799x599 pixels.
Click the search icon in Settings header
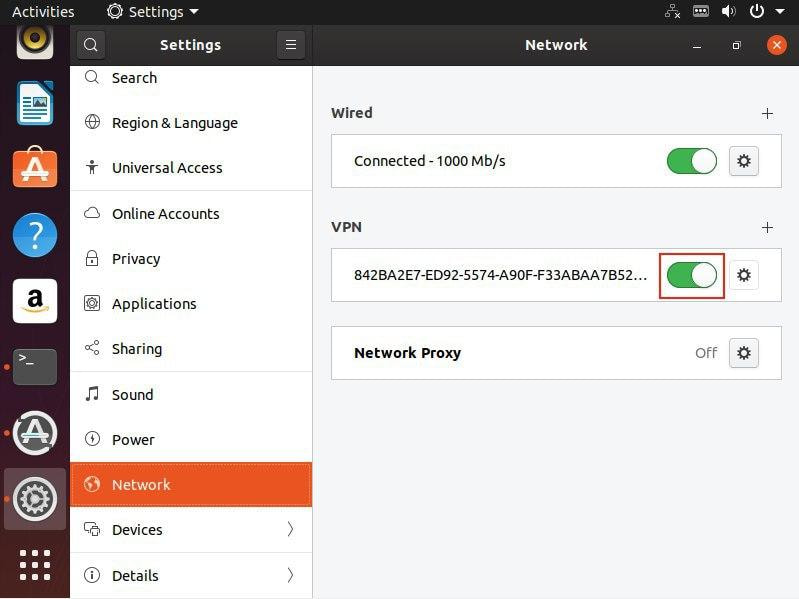tap(91, 45)
